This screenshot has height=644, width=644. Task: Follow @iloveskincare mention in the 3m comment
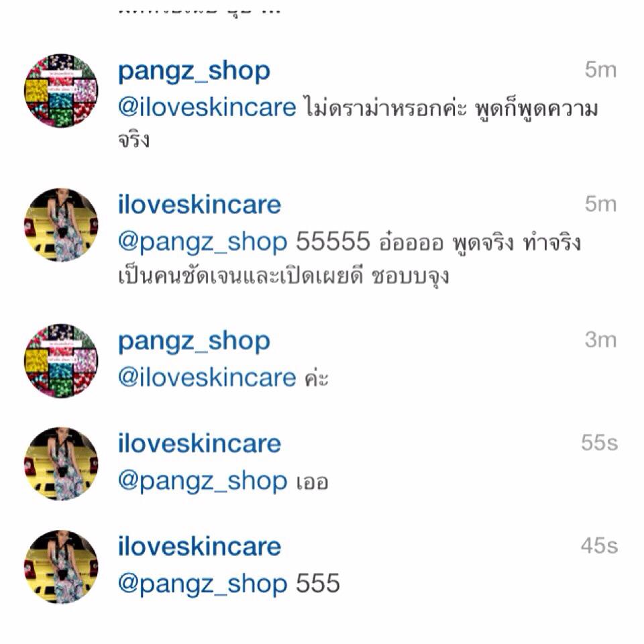[207, 378]
